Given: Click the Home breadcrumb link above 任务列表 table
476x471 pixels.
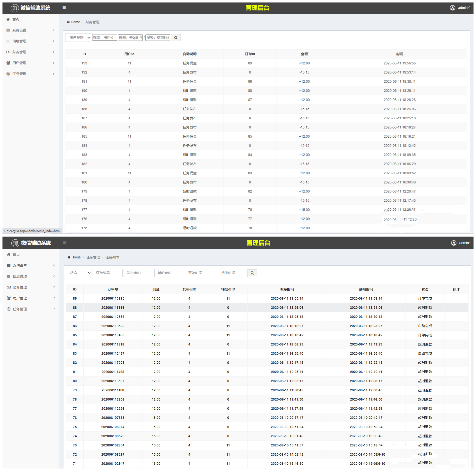Looking at the screenshot, I should [x=76, y=257].
